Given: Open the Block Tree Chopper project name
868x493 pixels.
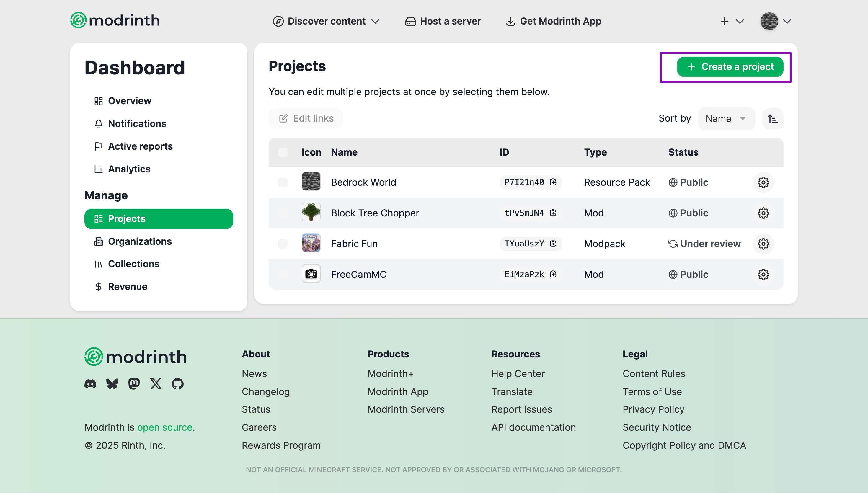Looking at the screenshot, I should pyautogui.click(x=375, y=213).
